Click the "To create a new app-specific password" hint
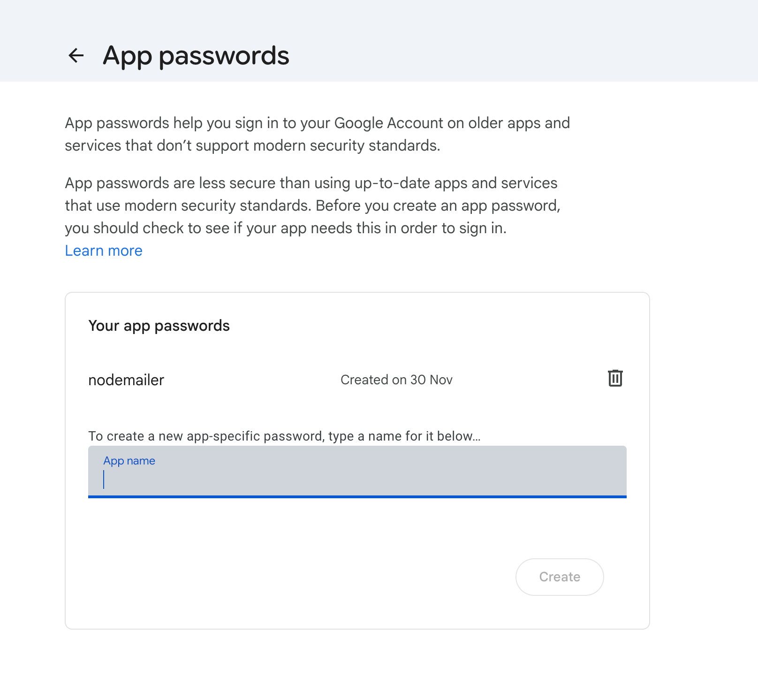Screen dimensions: 758x700 coord(284,436)
